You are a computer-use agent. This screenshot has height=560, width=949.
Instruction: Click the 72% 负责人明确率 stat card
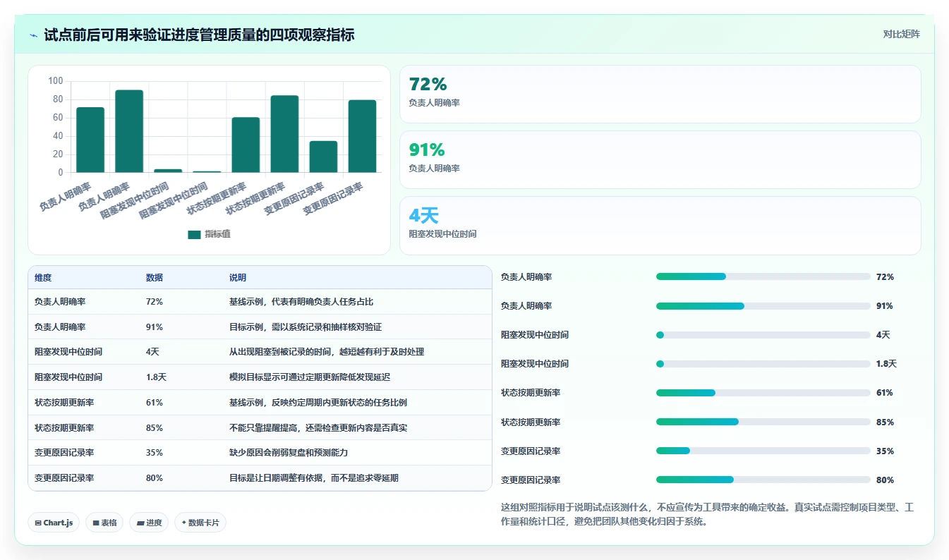click(660, 94)
